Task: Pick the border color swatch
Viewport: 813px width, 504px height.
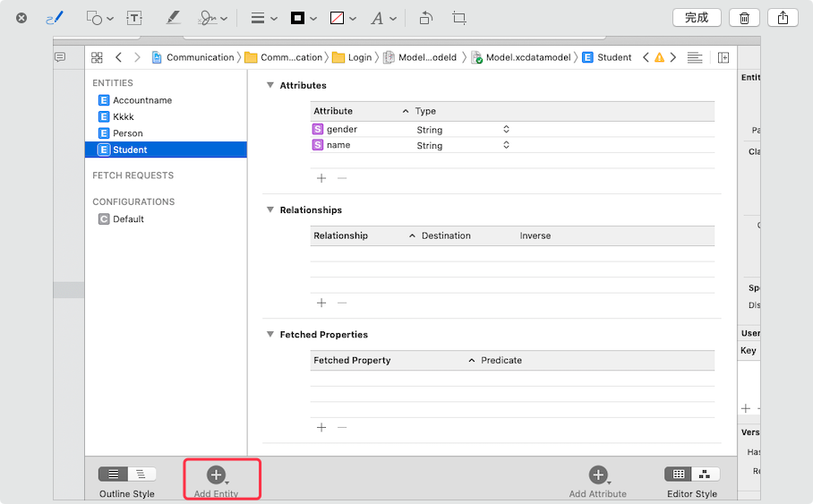Action: (304, 18)
